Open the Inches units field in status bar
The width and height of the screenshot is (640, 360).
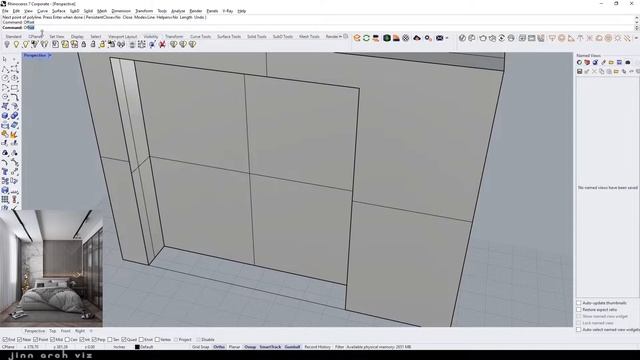[x=119, y=347]
